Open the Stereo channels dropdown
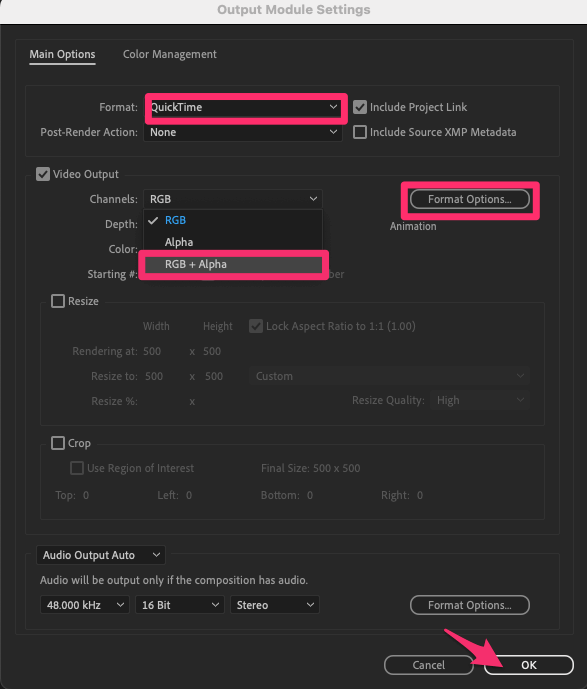This screenshot has height=689, width=587. 275,605
